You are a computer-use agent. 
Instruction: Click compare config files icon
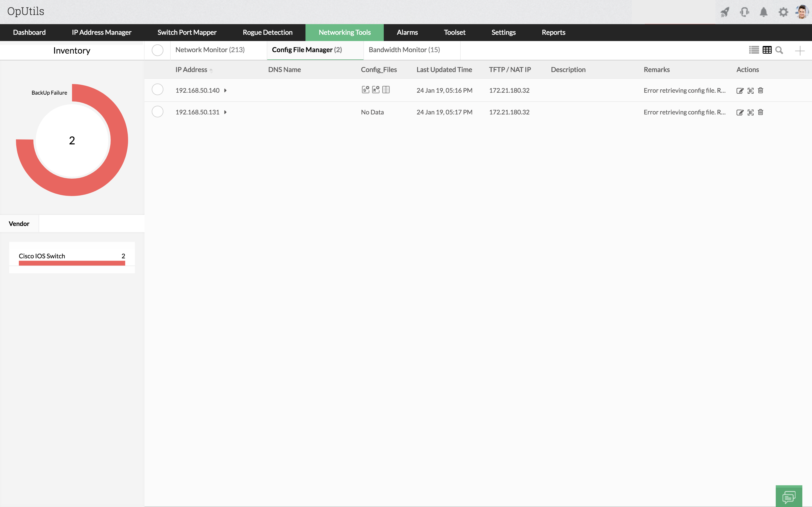tap(386, 90)
